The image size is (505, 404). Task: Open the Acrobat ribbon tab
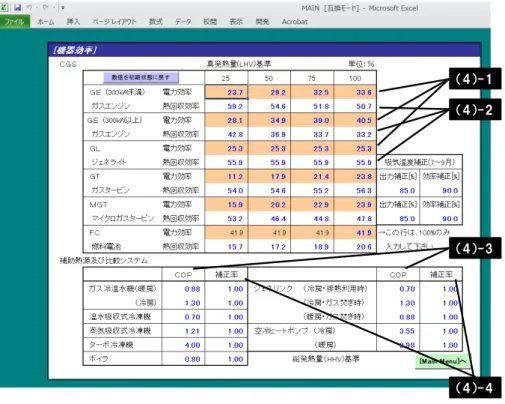pos(295,22)
